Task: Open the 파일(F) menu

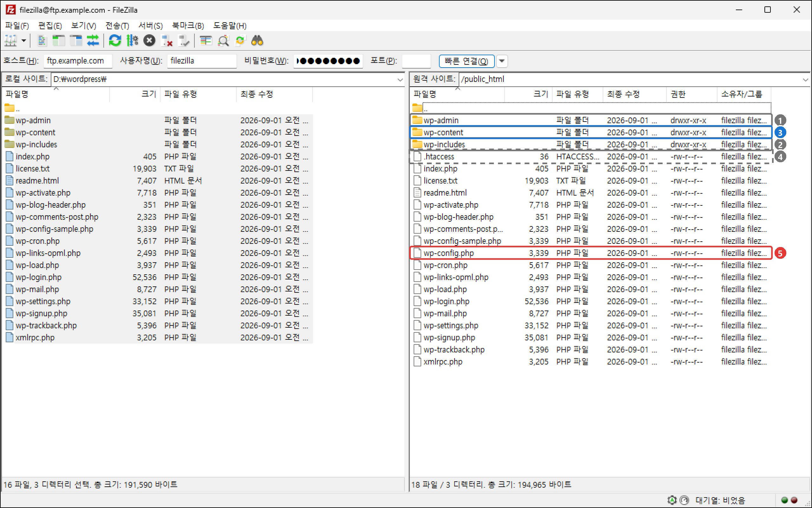Action: pos(17,25)
